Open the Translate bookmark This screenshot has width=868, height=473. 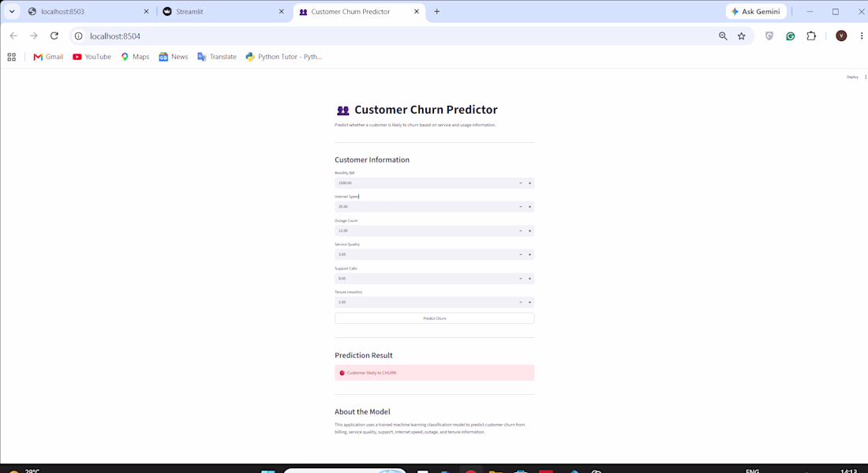[x=216, y=57]
